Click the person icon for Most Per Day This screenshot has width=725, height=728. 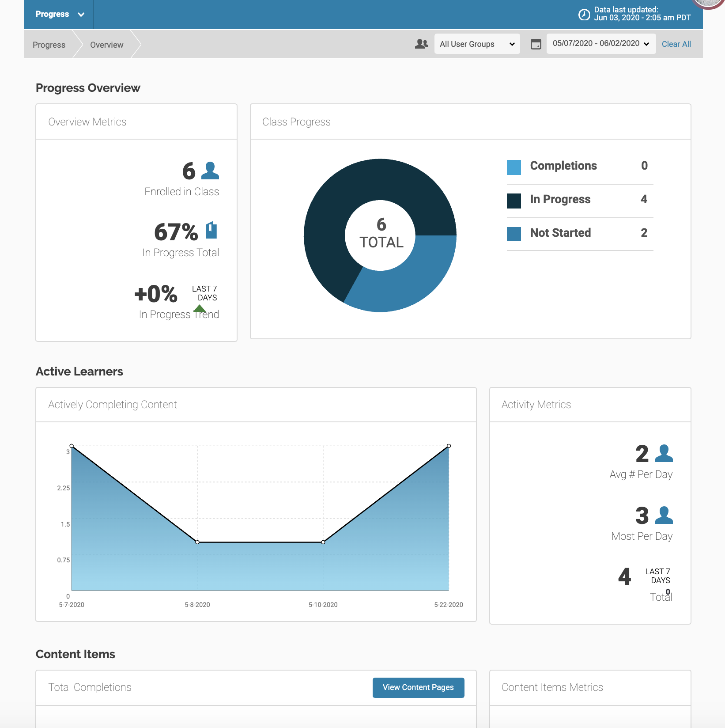pos(664,516)
